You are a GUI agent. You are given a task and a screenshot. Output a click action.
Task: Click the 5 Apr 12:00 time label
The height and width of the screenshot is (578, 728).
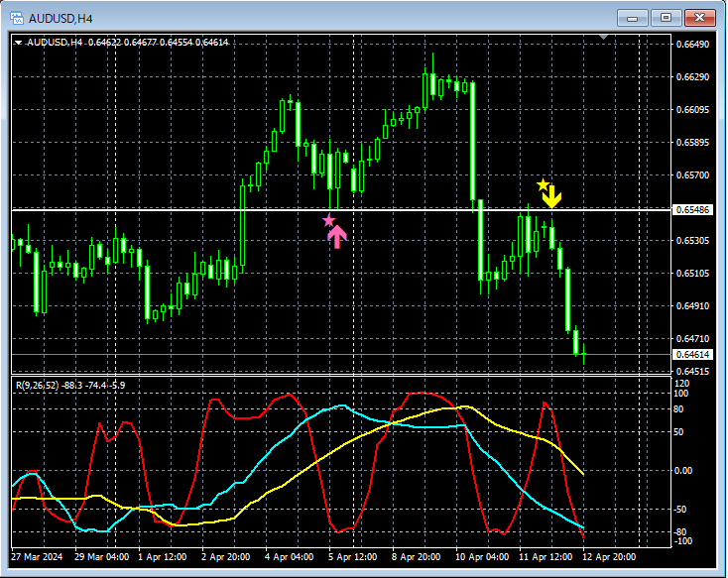353,556
